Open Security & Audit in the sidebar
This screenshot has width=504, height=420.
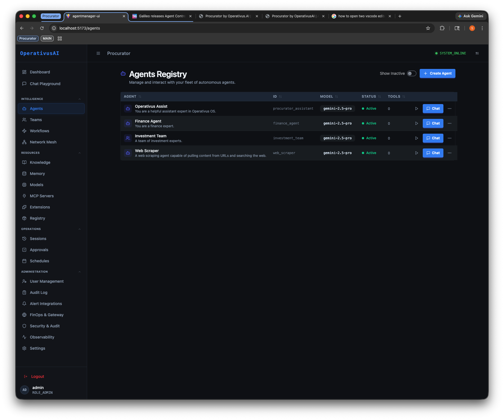pos(51,326)
